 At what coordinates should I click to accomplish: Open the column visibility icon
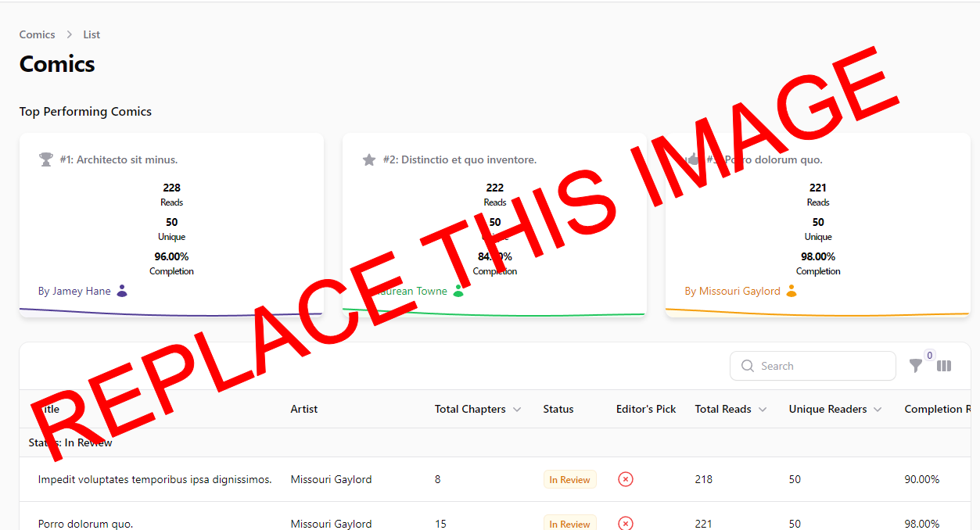pos(944,365)
